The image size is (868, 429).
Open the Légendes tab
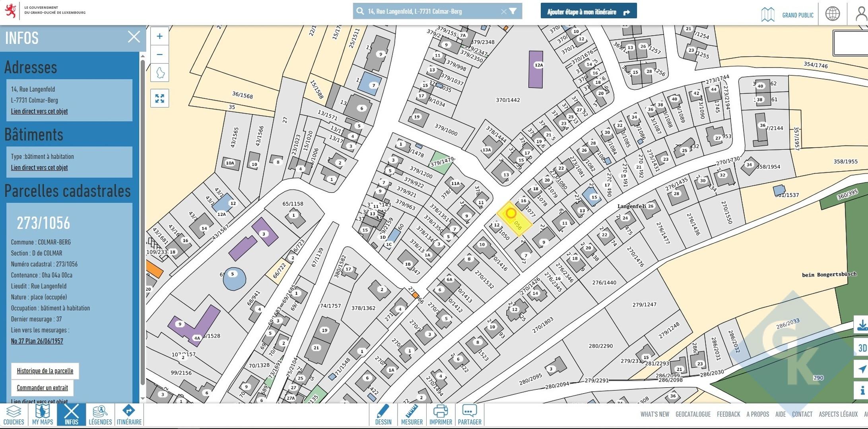[100, 415]
